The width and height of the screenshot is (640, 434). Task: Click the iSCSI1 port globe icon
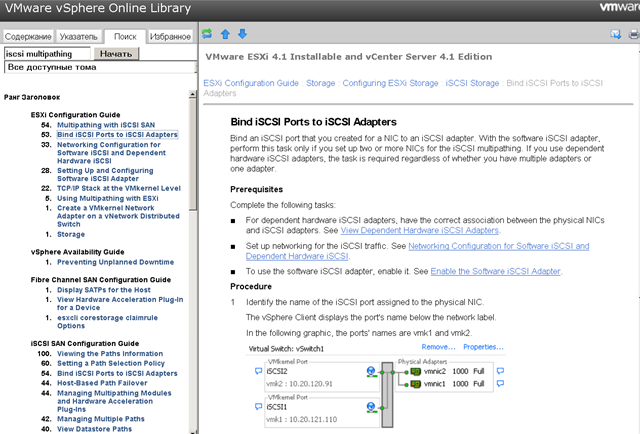click(x=371, y=407)
